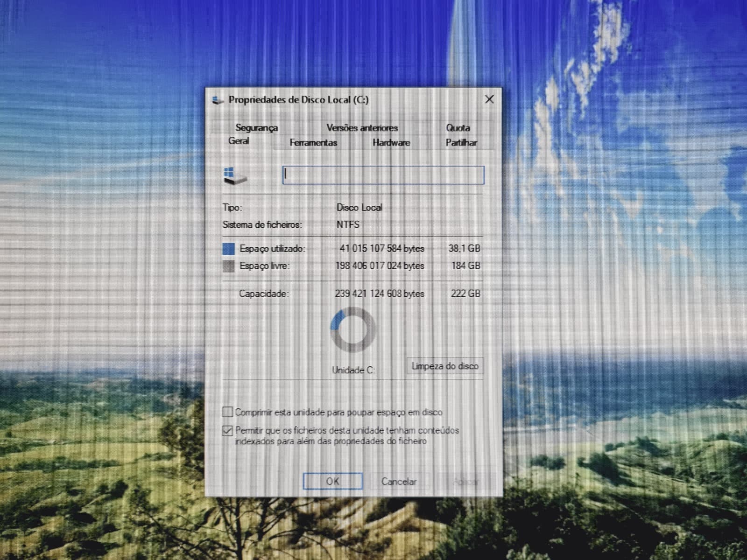
Task: Click the 'Espaço livre:' label
Action: (x=264, y=266)
